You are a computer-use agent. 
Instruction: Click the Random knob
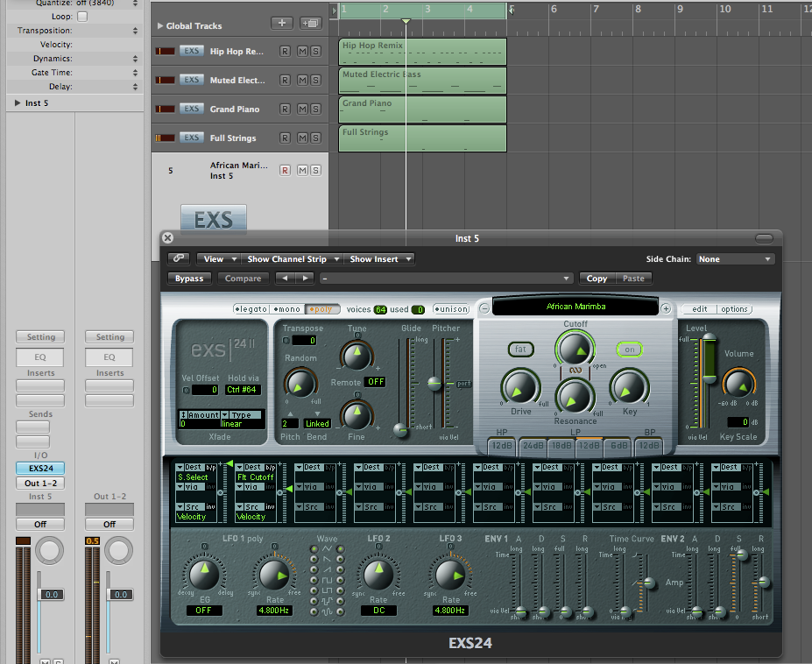300,384
